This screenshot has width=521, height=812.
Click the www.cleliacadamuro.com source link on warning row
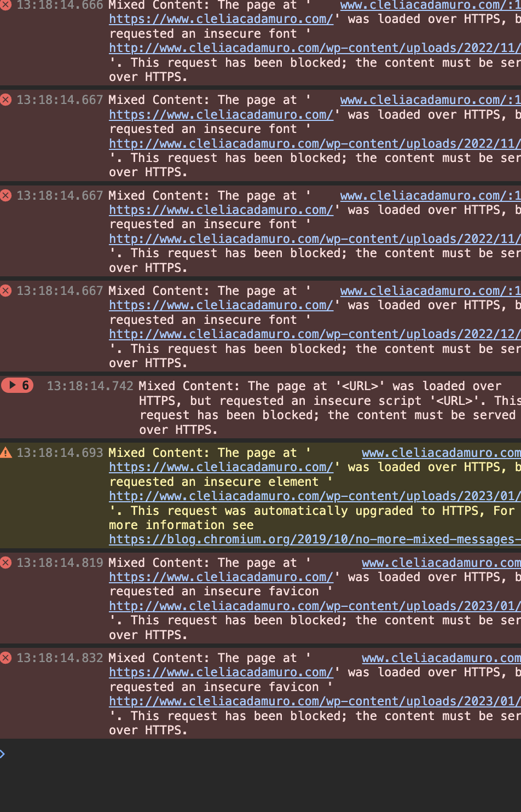441,453
